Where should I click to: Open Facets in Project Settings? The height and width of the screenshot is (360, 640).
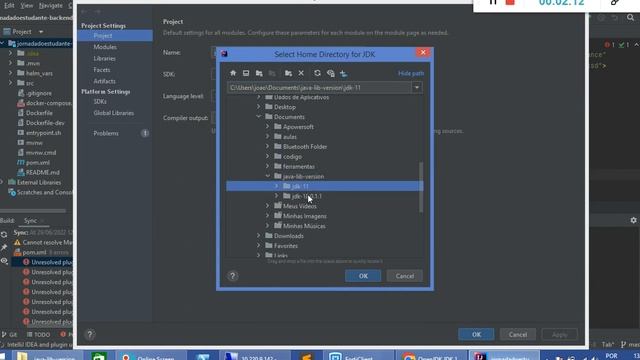(x=102, y=70)
